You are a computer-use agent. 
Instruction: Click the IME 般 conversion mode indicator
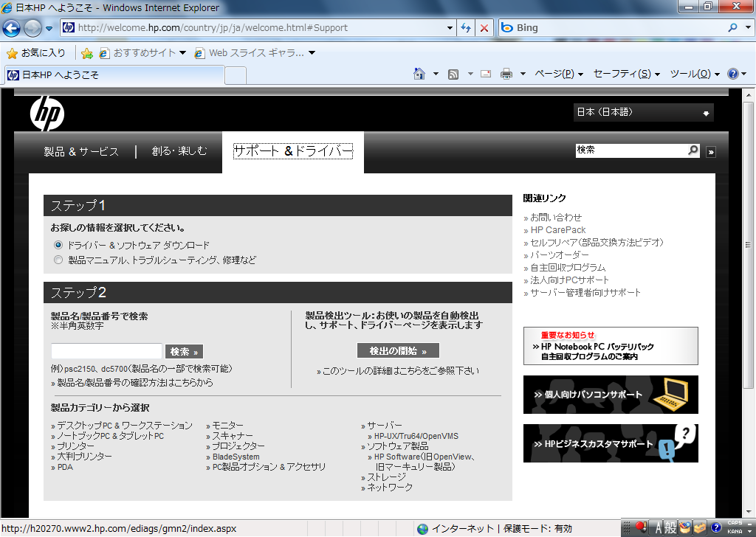click(x=670, y=528)
